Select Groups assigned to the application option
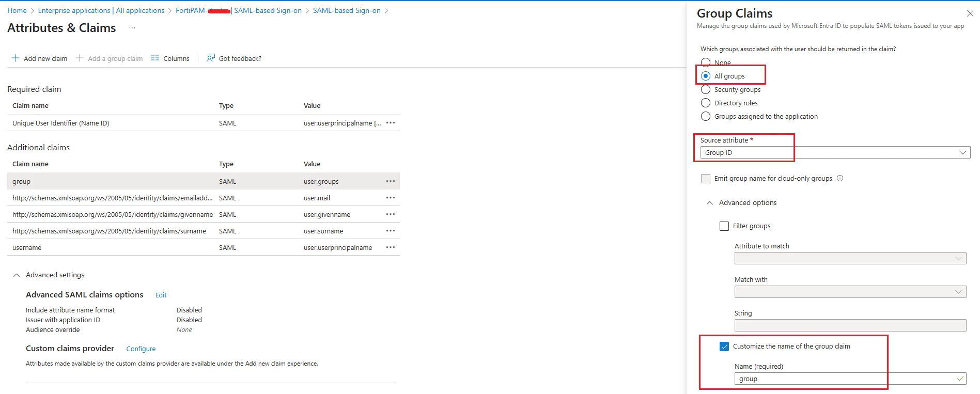This screenshot has width=980, height=394. [x=706, y=116]
